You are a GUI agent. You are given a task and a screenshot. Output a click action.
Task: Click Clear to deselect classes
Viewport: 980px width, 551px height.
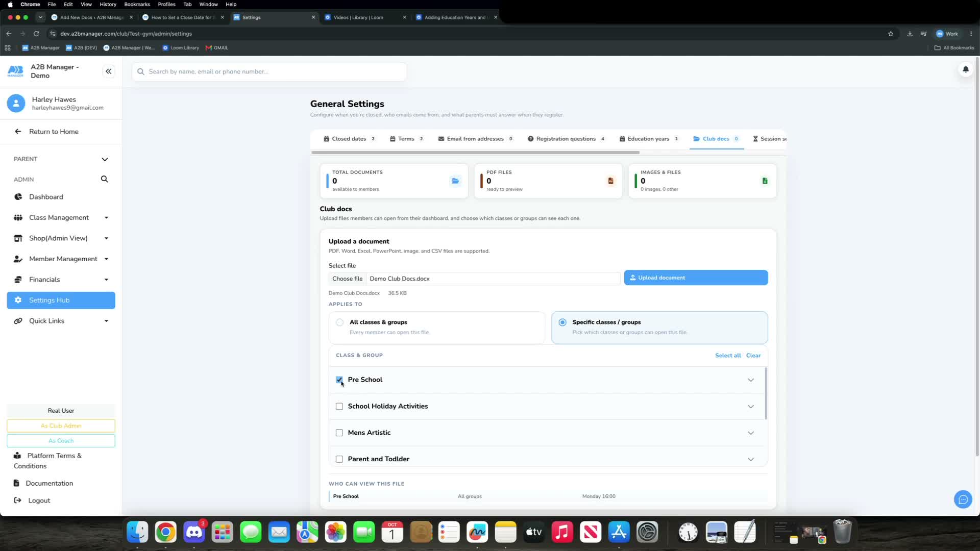pyautogui.click(x=753, y=356)
